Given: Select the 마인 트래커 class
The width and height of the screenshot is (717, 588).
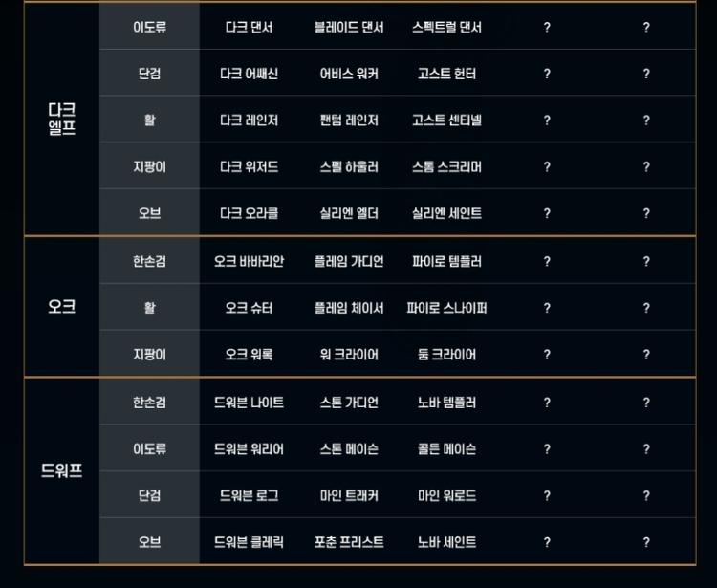Looking at the screenshot, I should (349, 495).
